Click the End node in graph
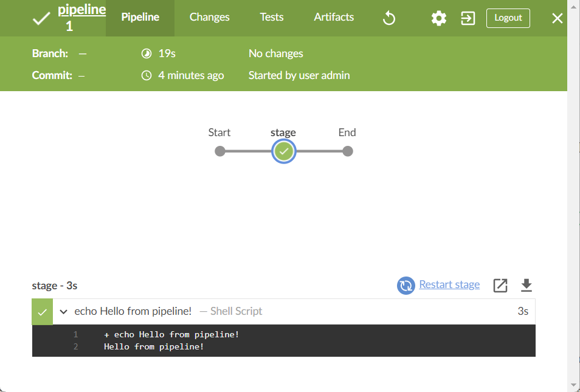The width and height of the screenshot is (580, 392). [347, 151]
